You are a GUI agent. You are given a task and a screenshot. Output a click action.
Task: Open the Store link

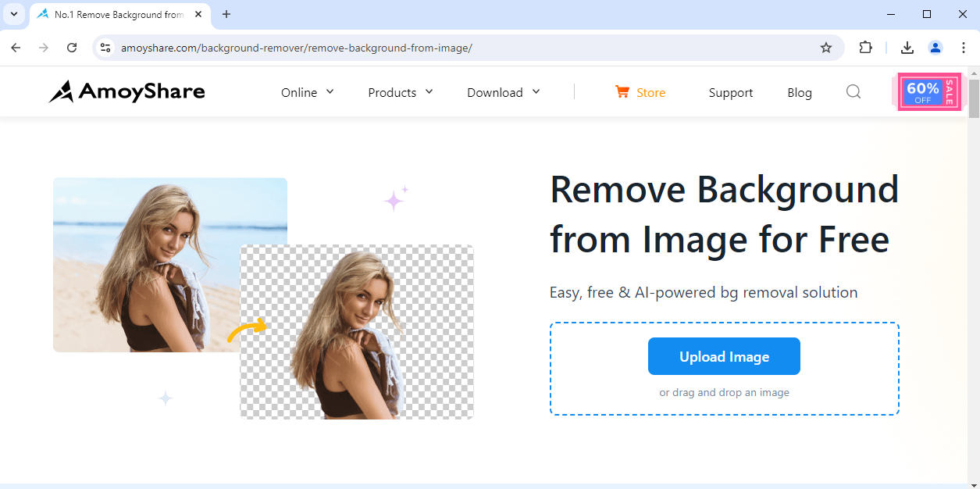[650, 92]
